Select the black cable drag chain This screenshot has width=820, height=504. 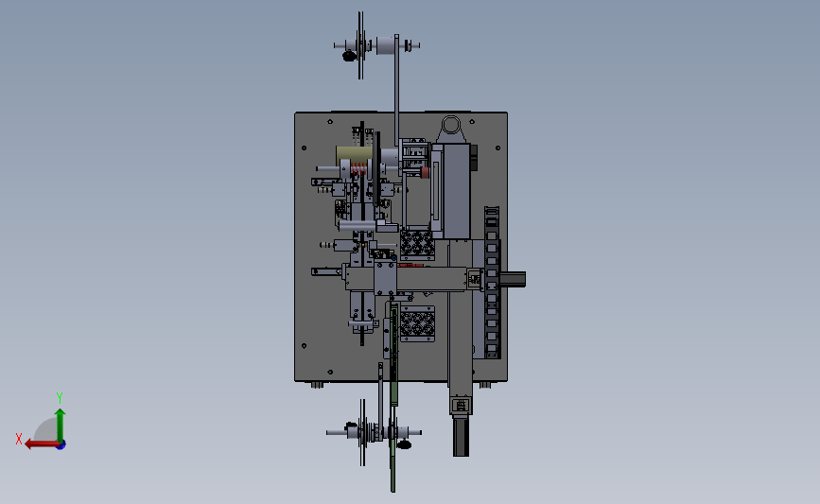492,283
